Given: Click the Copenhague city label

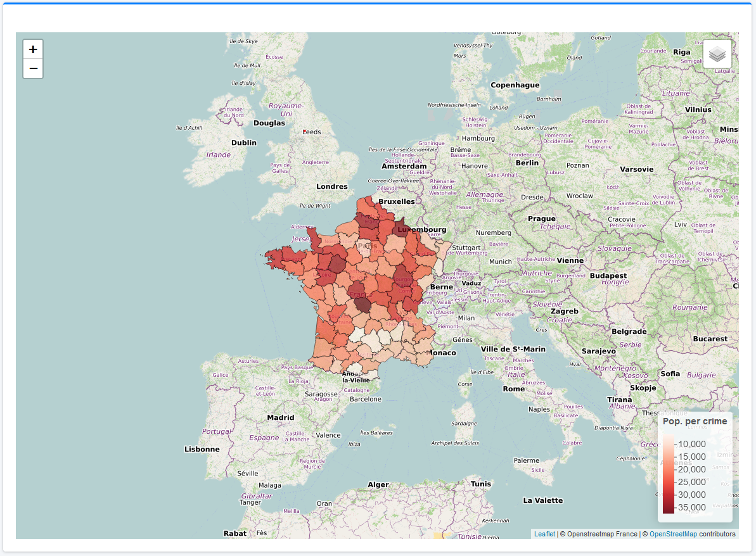Looking at the screenshot, I should (x=515, y=85).
